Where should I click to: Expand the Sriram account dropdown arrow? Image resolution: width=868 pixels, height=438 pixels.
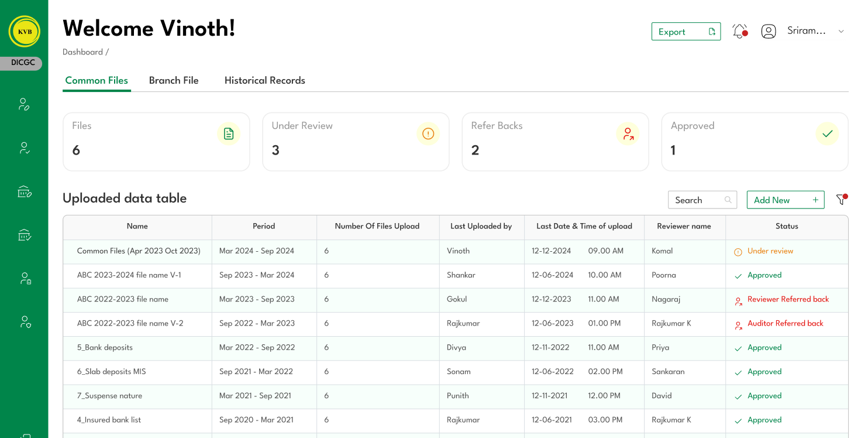click(841, 32)
